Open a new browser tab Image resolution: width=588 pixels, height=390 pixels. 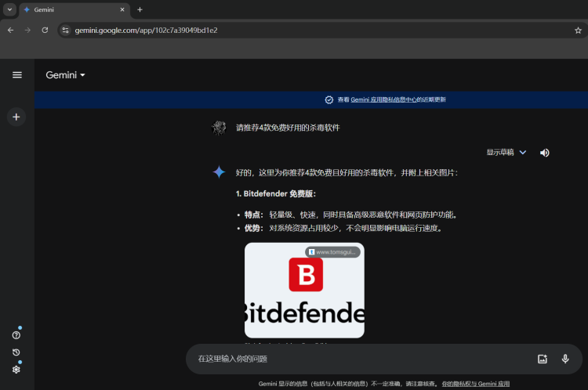click(x=140, y=9)
